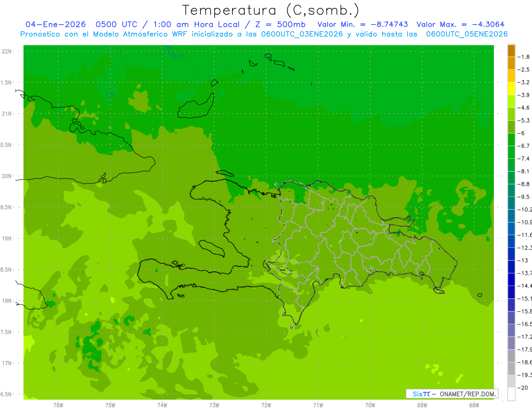Click the "21N" latitude axis label
The height and width of the screenshot is (411, 532).
7,114
